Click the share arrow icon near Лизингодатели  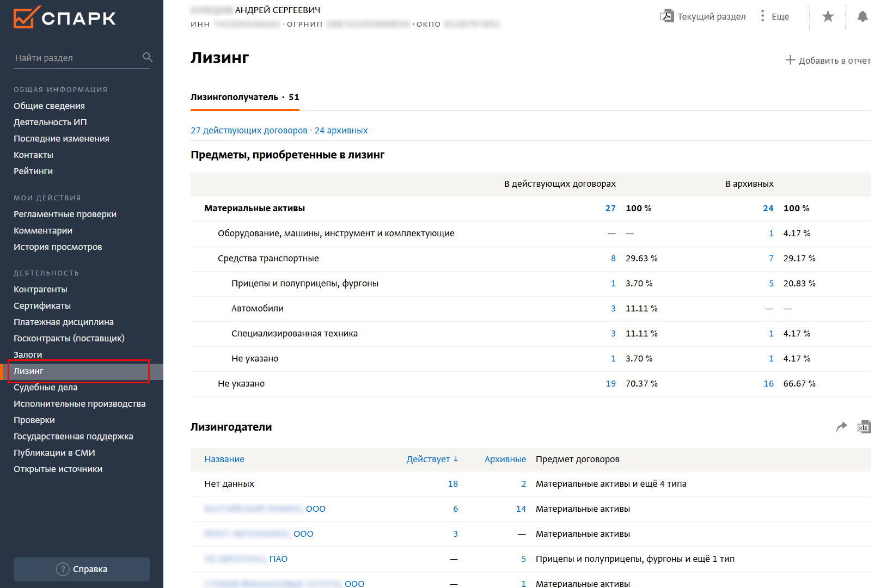point(841,427)
